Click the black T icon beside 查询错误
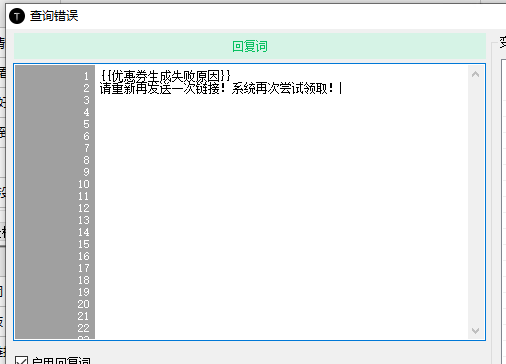 point(17,16)
